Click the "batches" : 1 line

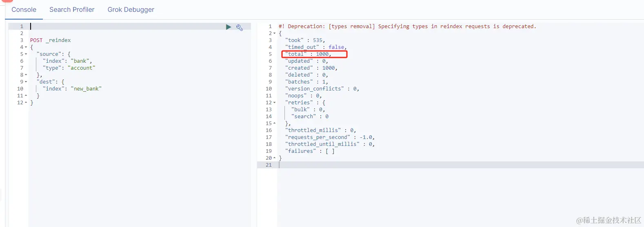click(x=306, y=82)
